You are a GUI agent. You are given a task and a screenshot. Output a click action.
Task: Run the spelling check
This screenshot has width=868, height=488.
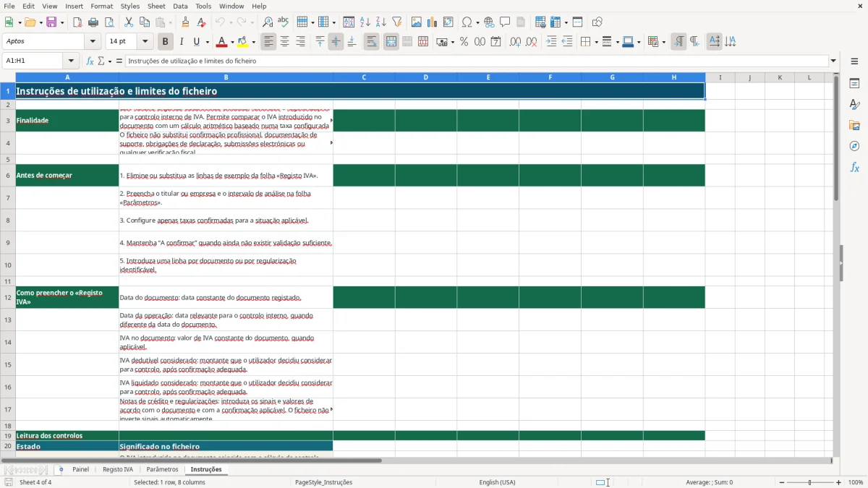[283, 22]
